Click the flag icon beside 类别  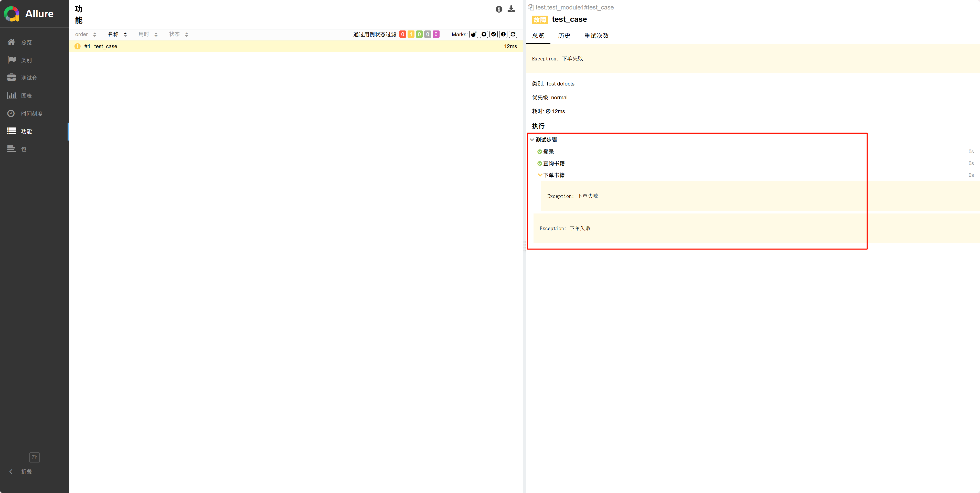12,60
